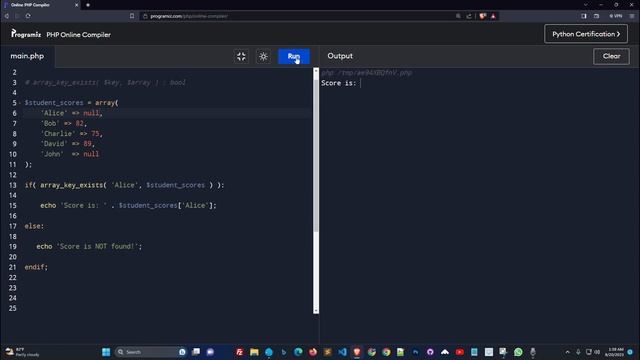Open GitHub Desktop from the taskbar
This screenshot has height=360, width=640.
click(x=430, y=352)
